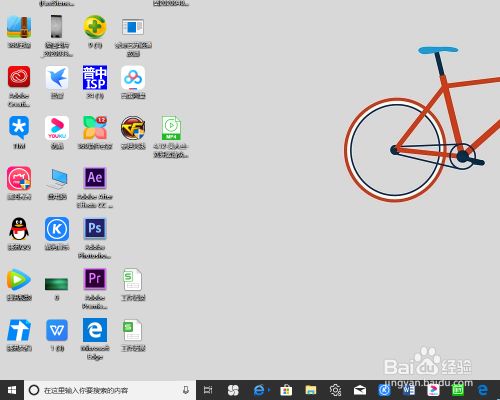
Task: Activate the microphone in the search box
Action: coord(186,390)
